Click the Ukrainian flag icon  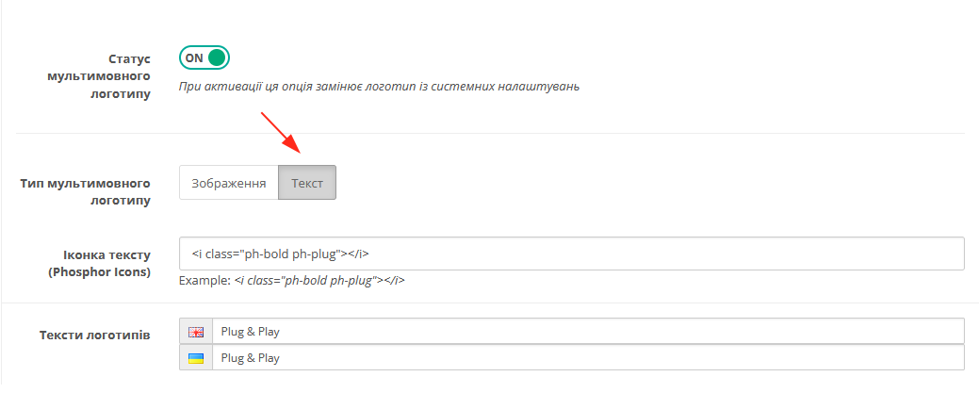click(196, 358)
